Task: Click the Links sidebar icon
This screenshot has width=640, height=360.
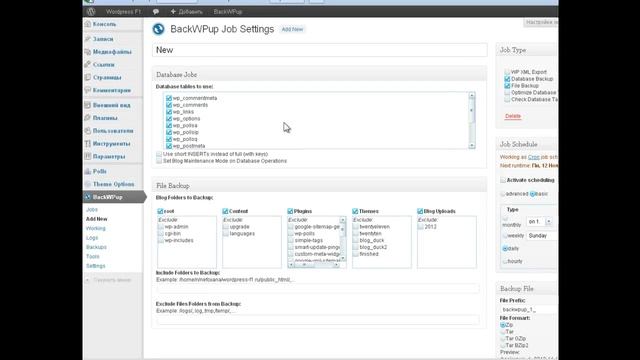Action: pos(88,64)
